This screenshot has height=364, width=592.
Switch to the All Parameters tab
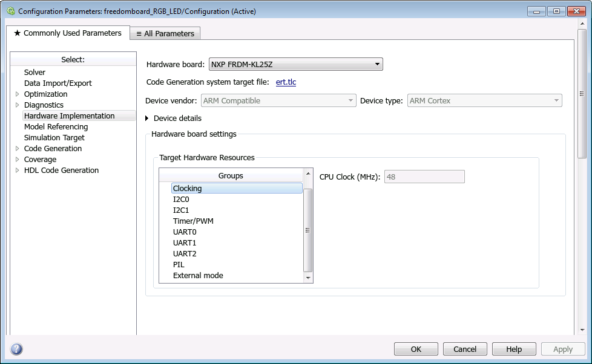[x=165, y=34]
